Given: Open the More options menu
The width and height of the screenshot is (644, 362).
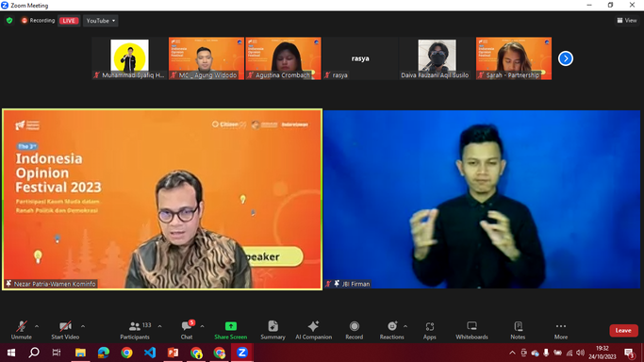Looking at the screenshot, I should 561,330.
